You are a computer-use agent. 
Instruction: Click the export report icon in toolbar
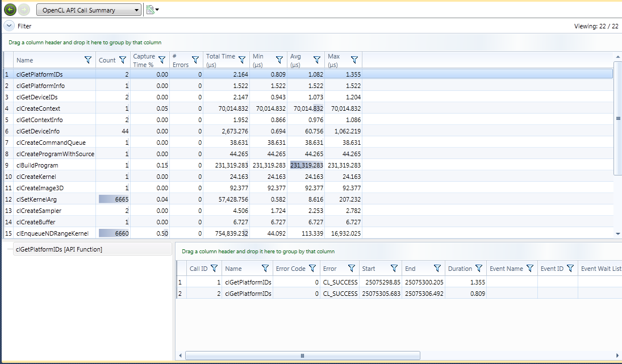[x=149, y=10]
